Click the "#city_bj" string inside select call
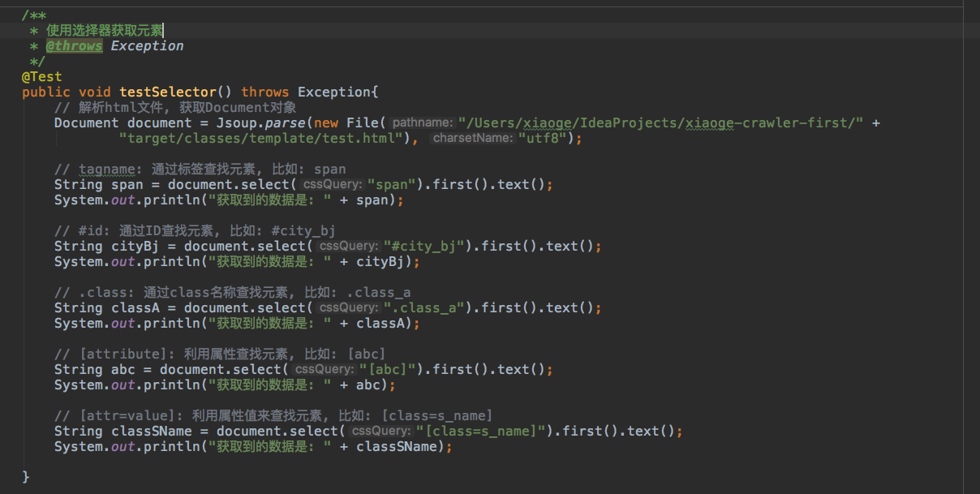This screenshot has height=494, width=980. point(424,246)
